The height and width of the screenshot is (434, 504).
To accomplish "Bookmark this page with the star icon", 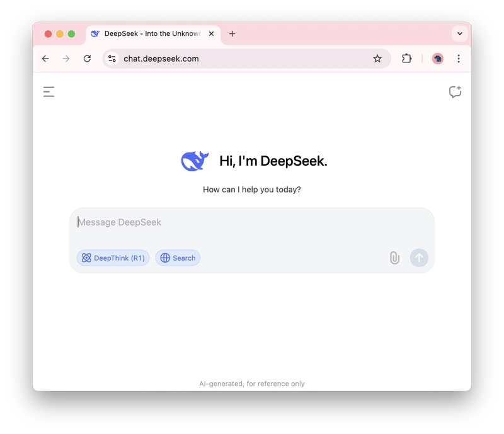I will click(377, 59).
